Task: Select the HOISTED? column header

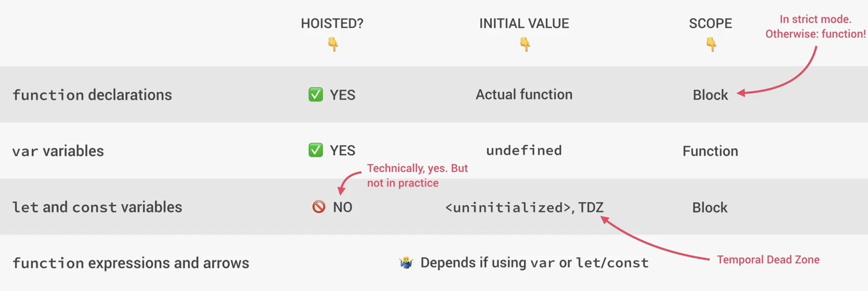Action: point(332,24)
